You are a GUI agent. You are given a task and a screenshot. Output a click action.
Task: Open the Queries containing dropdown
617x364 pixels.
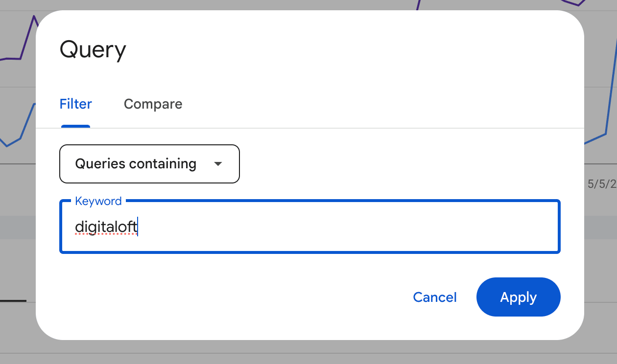point(149,164)
